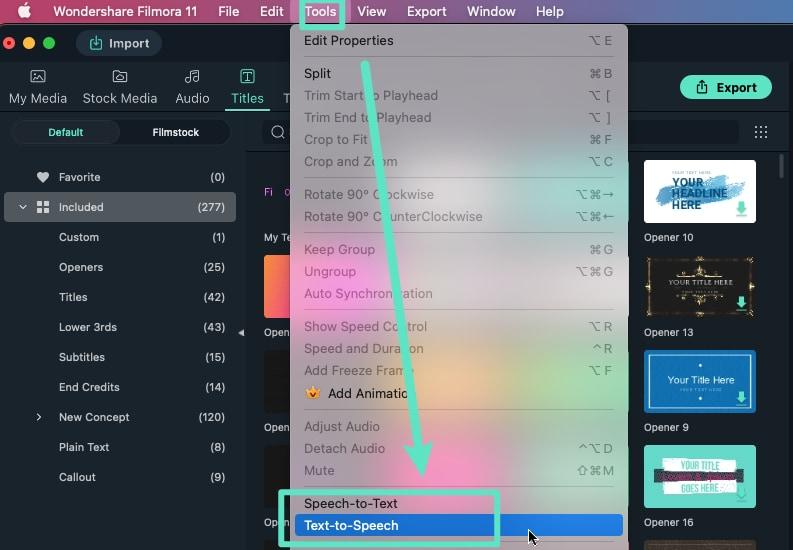This screenshot has width=793, height=550.
Task: Choose Edit Properties from Tools menu
Action: click(x=458, y=40)
